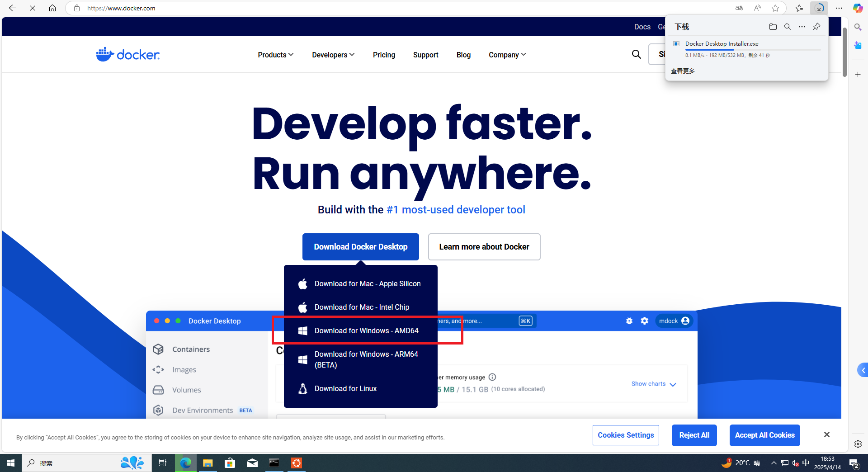868x472 pixels.
Task: Open Cookies Settings
Action: pos(626,435)
